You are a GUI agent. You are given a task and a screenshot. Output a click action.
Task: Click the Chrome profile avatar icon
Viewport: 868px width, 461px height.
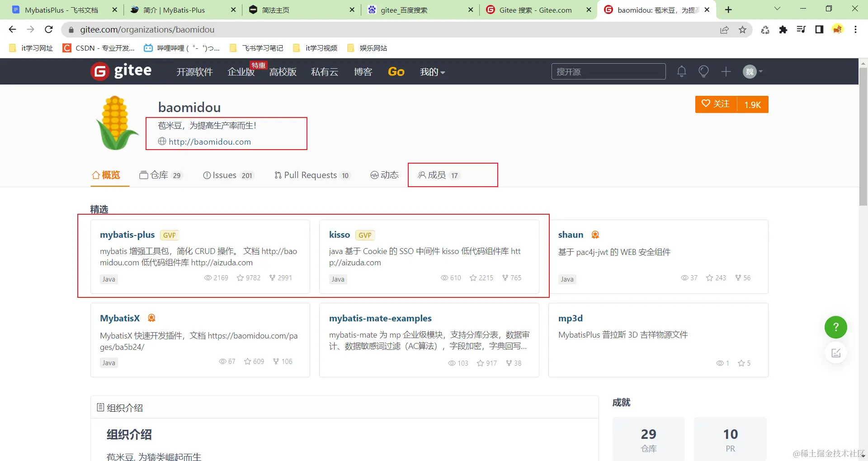click(x=838, y=30)
